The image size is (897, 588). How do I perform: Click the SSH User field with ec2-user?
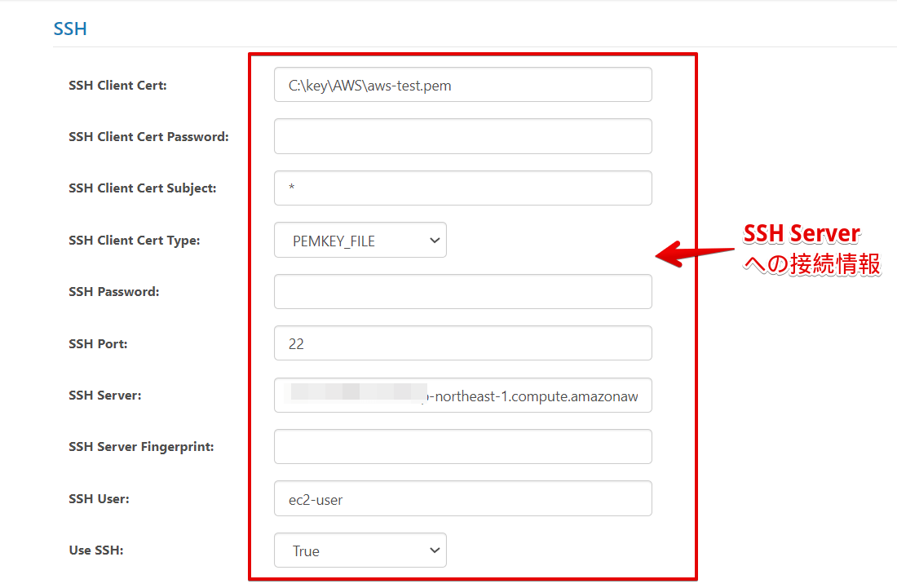(x=462, y=499)
